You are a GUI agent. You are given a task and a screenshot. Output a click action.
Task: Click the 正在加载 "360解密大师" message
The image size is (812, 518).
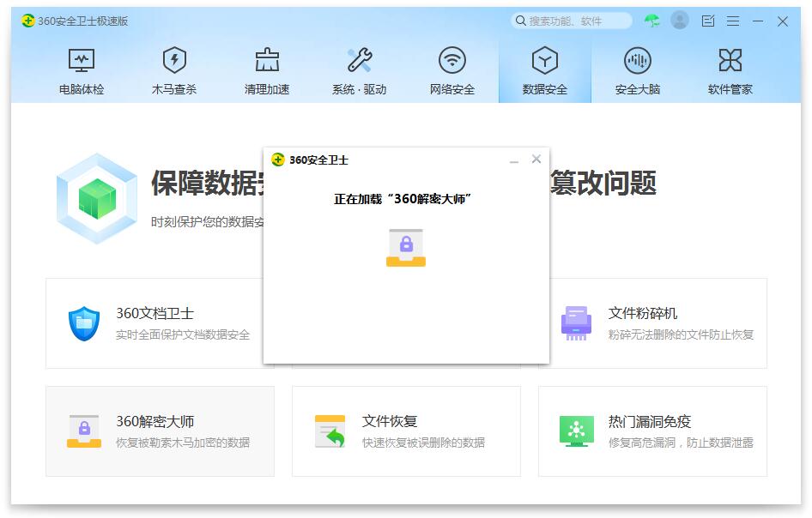[403, 199]
